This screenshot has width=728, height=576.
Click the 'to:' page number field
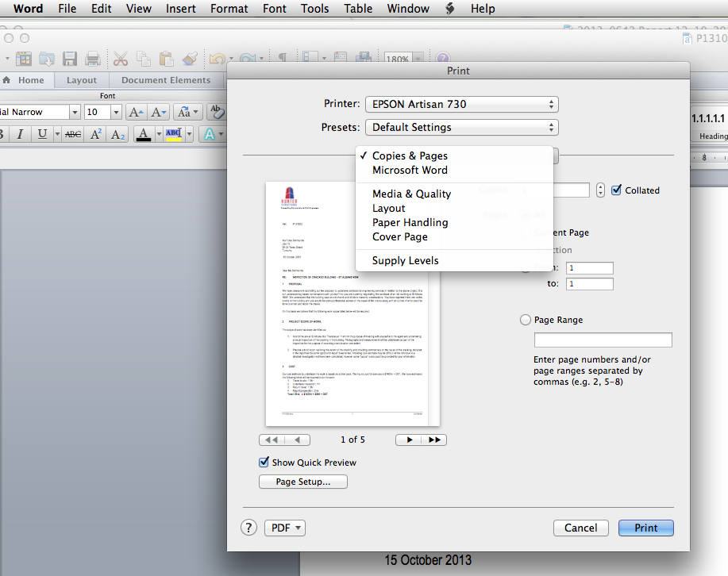point(590,283)
